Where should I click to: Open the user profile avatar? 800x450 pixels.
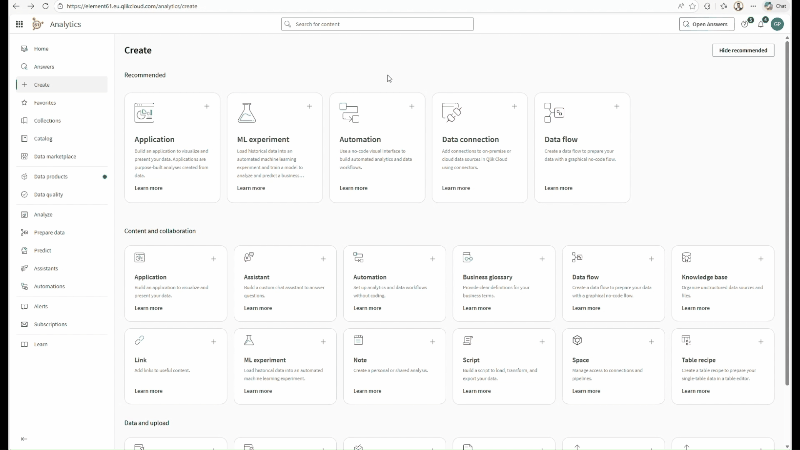point(777,24)
